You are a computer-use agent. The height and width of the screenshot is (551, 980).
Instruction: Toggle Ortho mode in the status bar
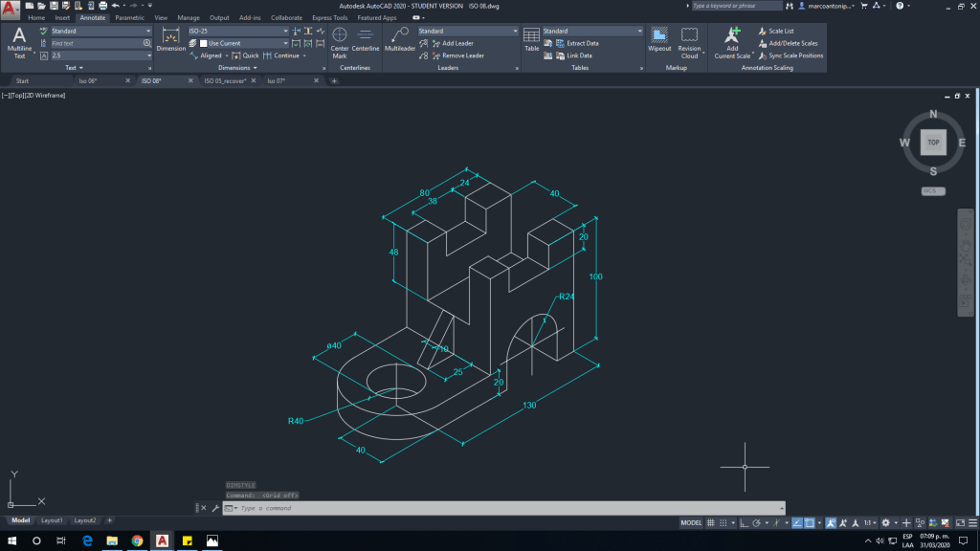coord(743,523)
